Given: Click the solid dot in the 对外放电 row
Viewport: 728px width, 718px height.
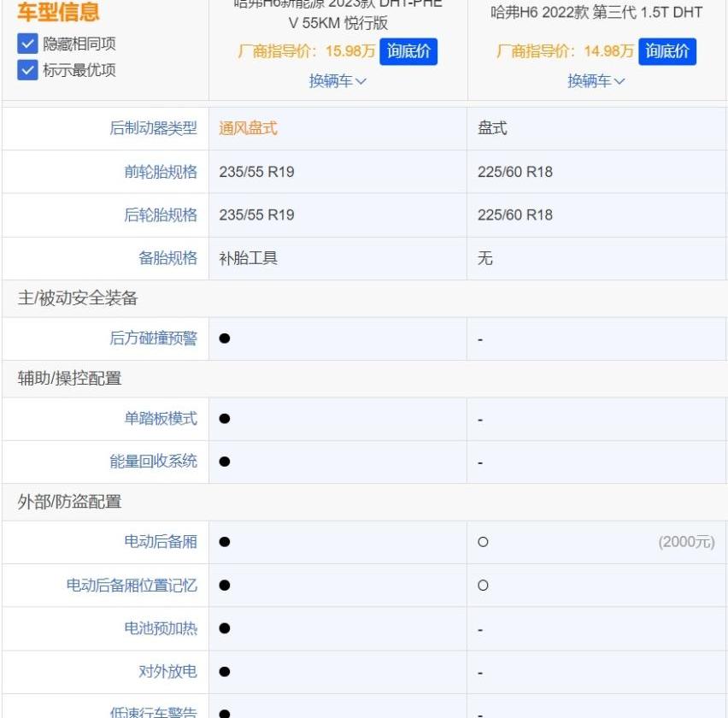Looking at the screenshot, I should click(225, 672).
